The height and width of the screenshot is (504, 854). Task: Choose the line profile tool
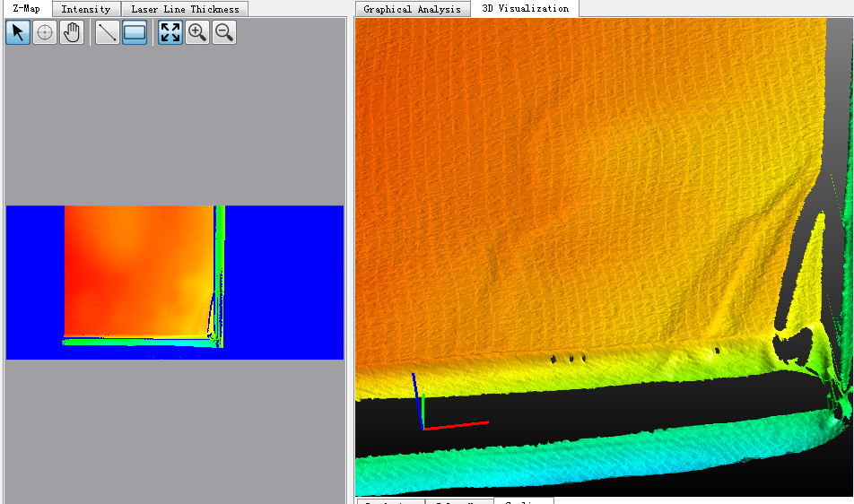(x=108, y=33)
